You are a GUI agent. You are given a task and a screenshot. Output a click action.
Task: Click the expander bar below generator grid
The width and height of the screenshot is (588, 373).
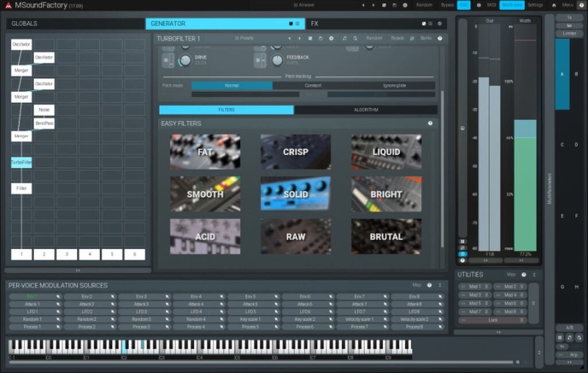point(78,270)
